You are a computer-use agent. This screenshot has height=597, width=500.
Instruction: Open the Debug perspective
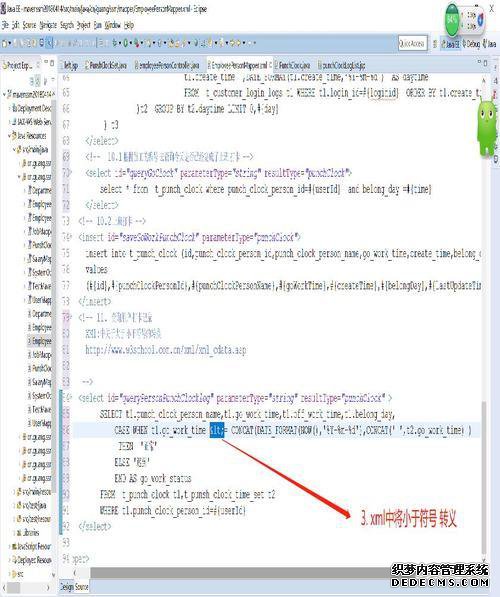click(471, 43)
